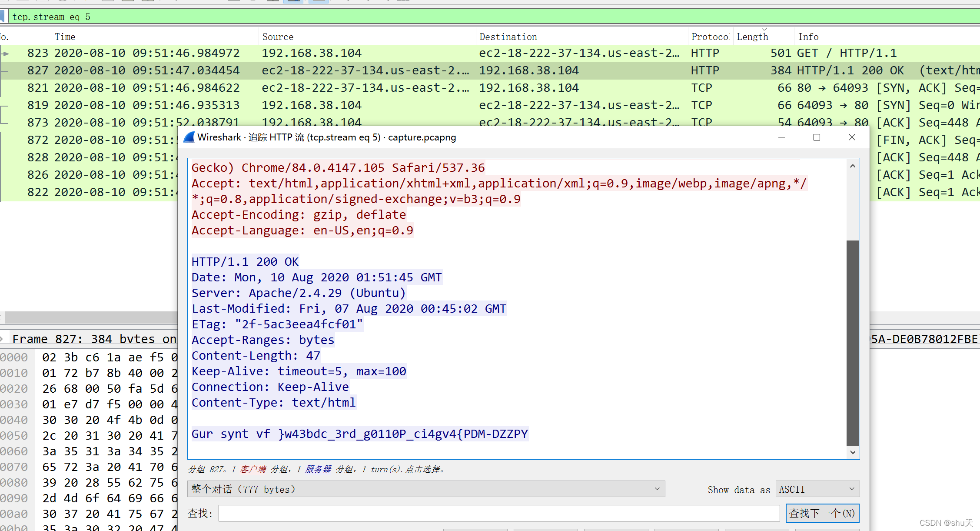The height and width of the screenshot is (531, 980).
Task: Expand the Frame 827 details tree item
Action: 3,339
